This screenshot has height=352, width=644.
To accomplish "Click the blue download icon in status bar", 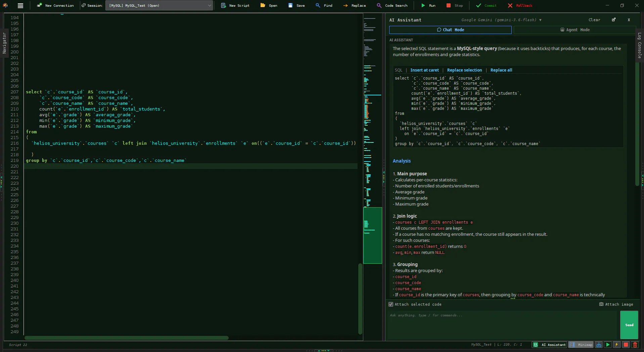I will (599, 345).
